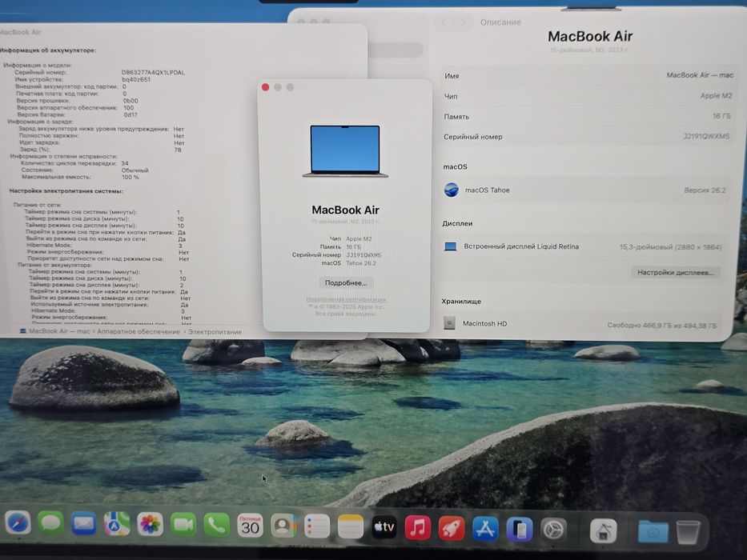Image resolution: width=747 pixels, height=560 pixels.
Task: Open App Store from the Dock
Action: 485,529
